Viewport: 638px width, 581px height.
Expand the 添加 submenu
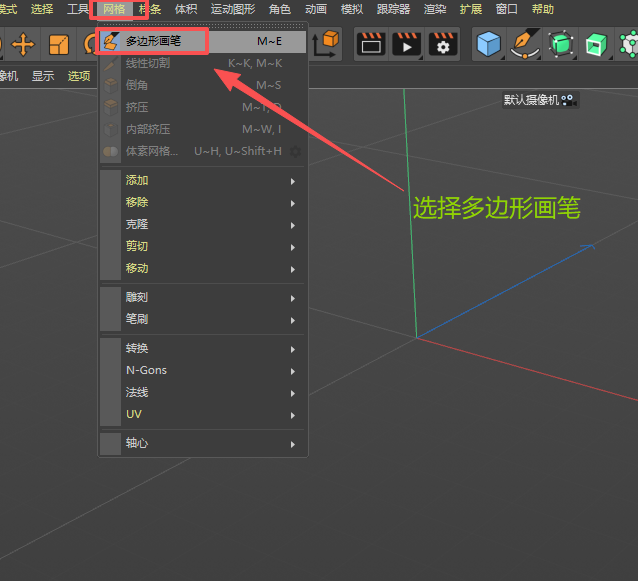coord(137,181)
